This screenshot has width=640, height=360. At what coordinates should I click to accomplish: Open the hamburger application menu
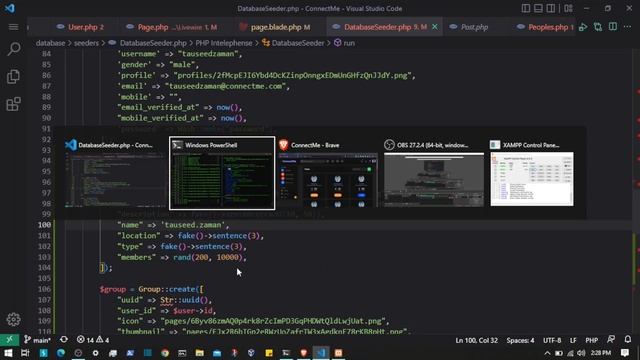coord(13,27)
